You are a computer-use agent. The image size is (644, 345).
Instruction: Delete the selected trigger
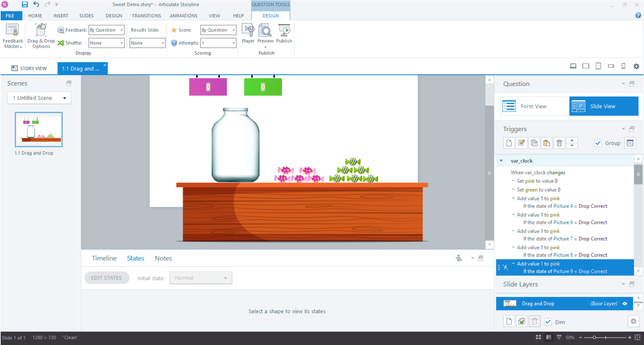pyautogui.click(x=559, y=143)
